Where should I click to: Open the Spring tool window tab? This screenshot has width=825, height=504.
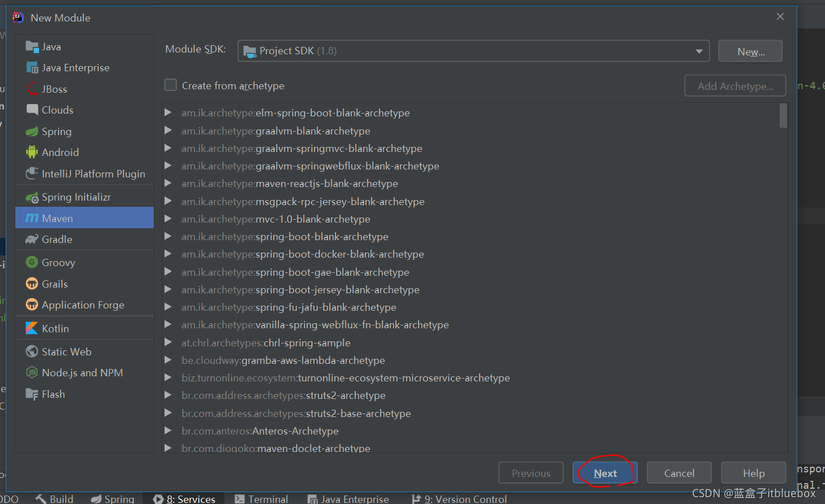click(113, 499)
